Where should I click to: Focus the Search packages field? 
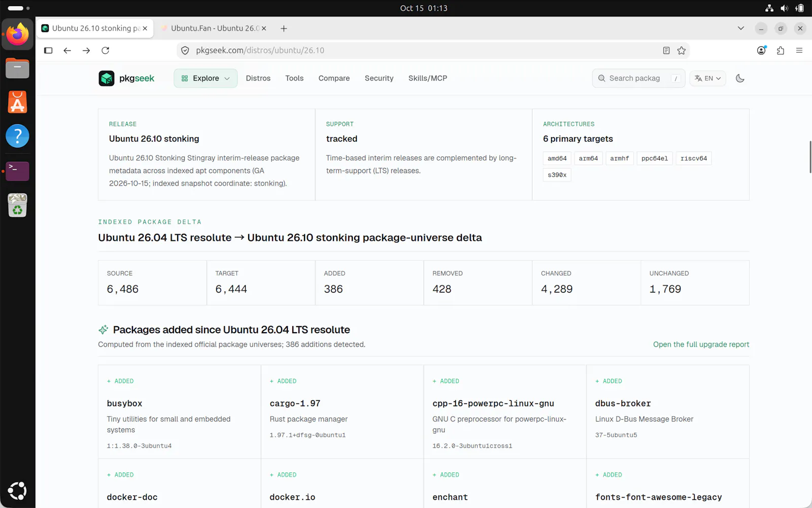638,78
